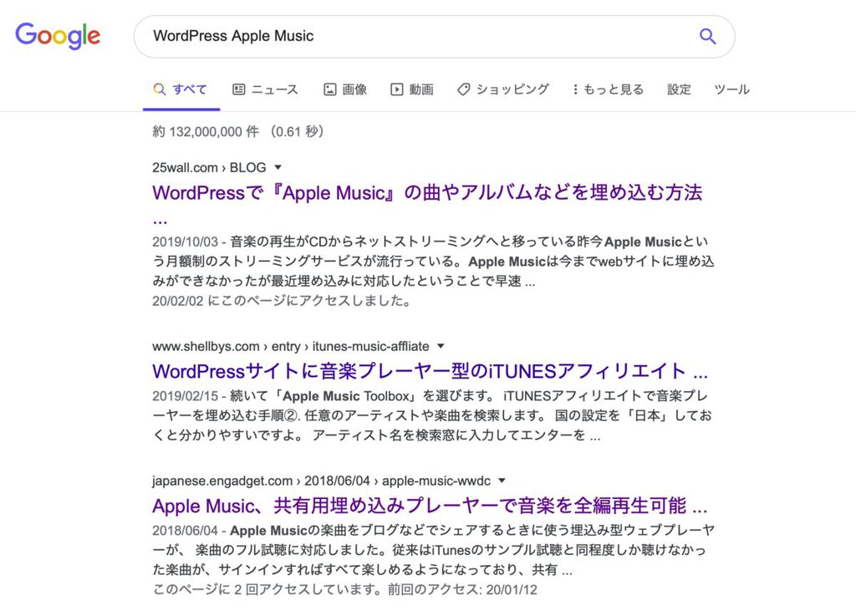The height and width of the screenshot is (616, 856).
Task: Open dropdown arrow next to japanese.engadget.com result
Action: pyautogui.click(x=502, y=481)
